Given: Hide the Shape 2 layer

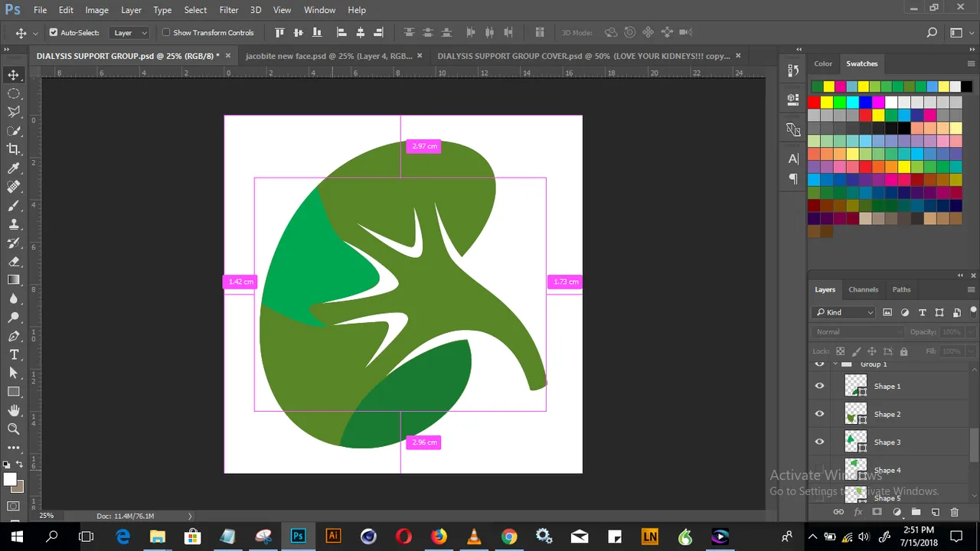Looking at the screenshot, I should 820,414.
